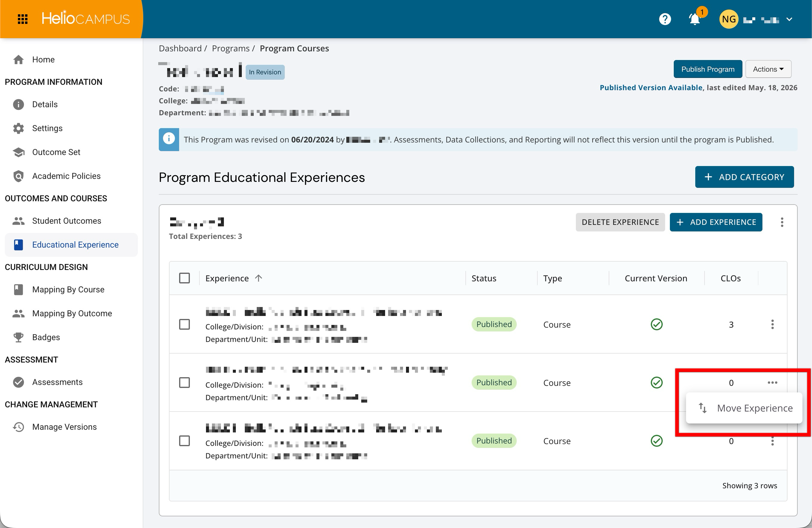Screen dimensions: 812x528
Task: Click the Settings gear icon
Action: [x=19, y=128]
